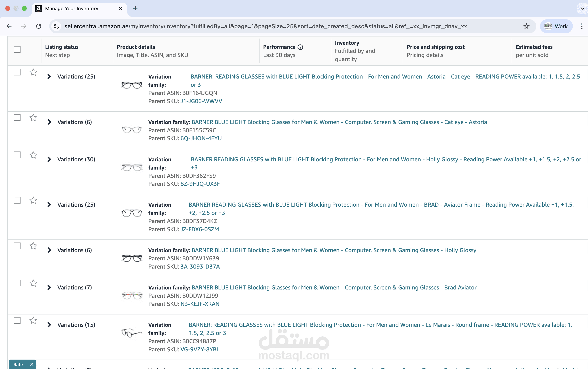Select checkbox for Parent ASIN B0DDW1Y639
The image size is (588, 369).
pyautogui.click(x=17, y=246)
